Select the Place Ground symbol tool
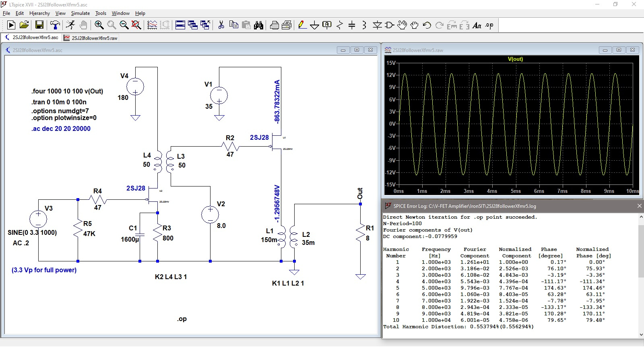 (x=314, y=25)
